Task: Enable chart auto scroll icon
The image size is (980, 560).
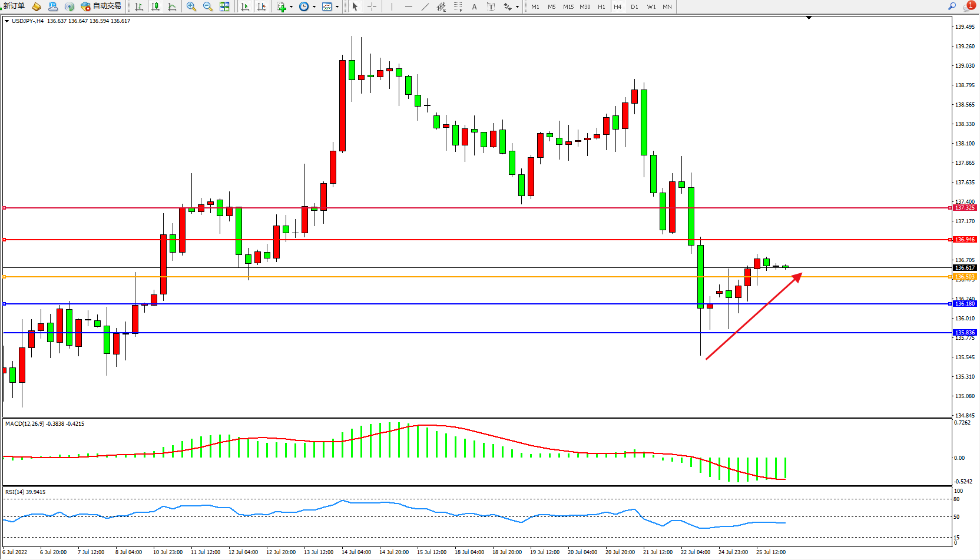Action: pos(245,7)
